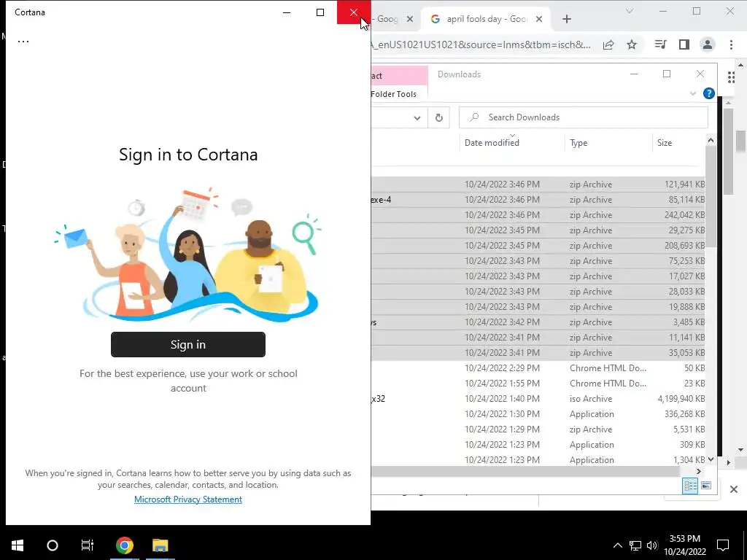Click the Search Downloads field
The height and width of the screenshot is (560, 747).
pyautogui.click(x=583, y=117)
